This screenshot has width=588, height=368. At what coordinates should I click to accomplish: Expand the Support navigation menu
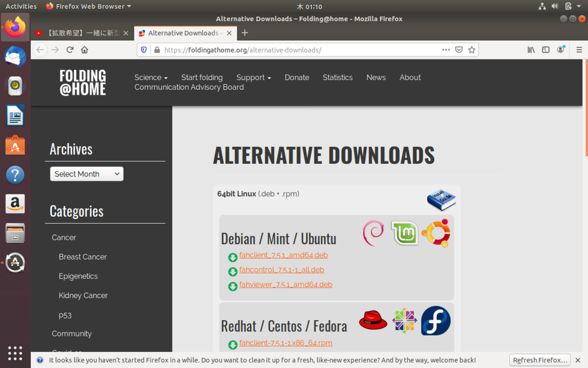(253, 78)
